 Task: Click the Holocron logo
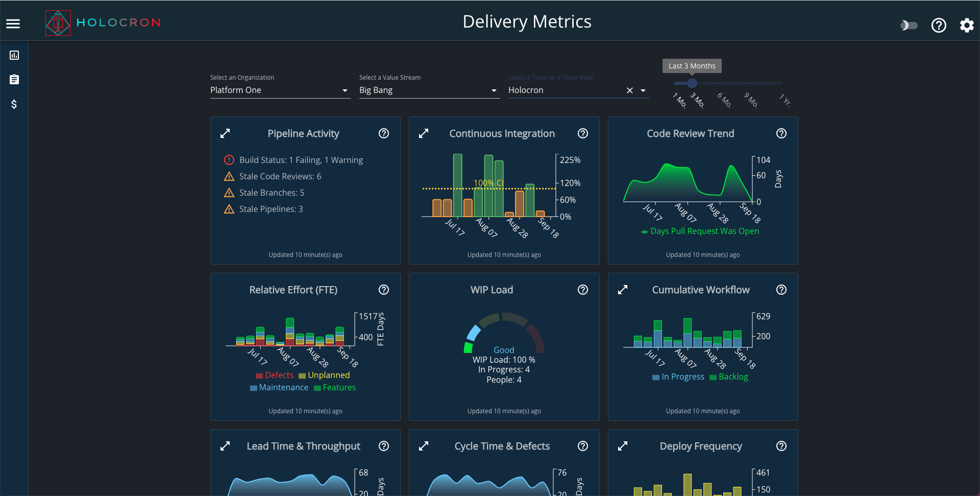(103, 22)
